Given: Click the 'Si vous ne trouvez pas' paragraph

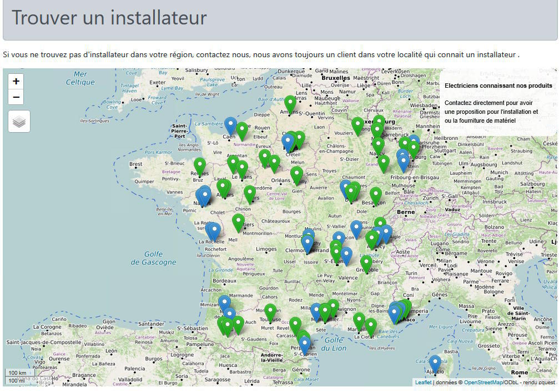Looking at the screenshot, I should (x=261, y=54).
